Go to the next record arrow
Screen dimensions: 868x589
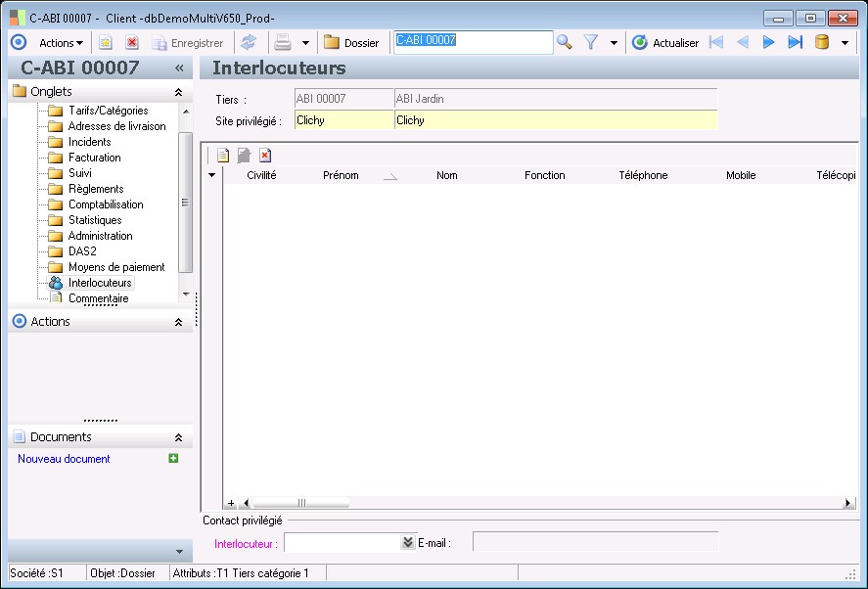(x=768, y=42)
